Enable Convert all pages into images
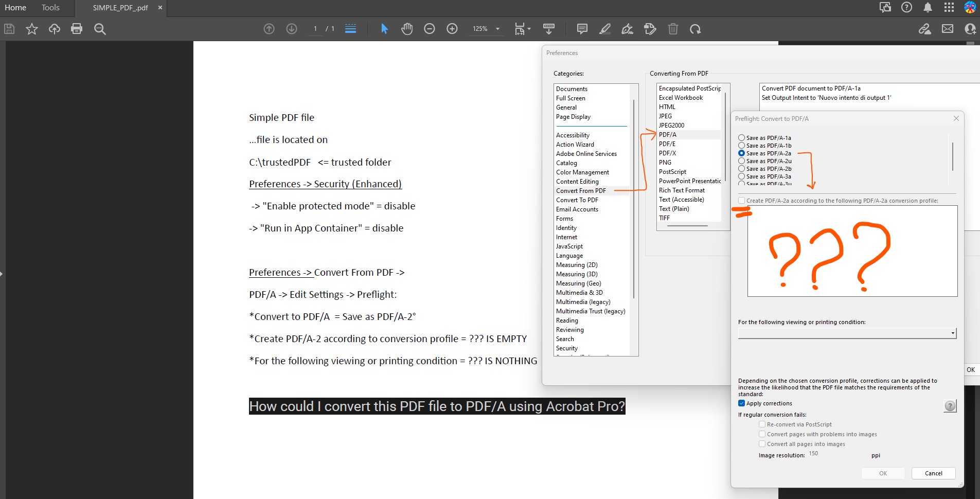 pos(762,443)
